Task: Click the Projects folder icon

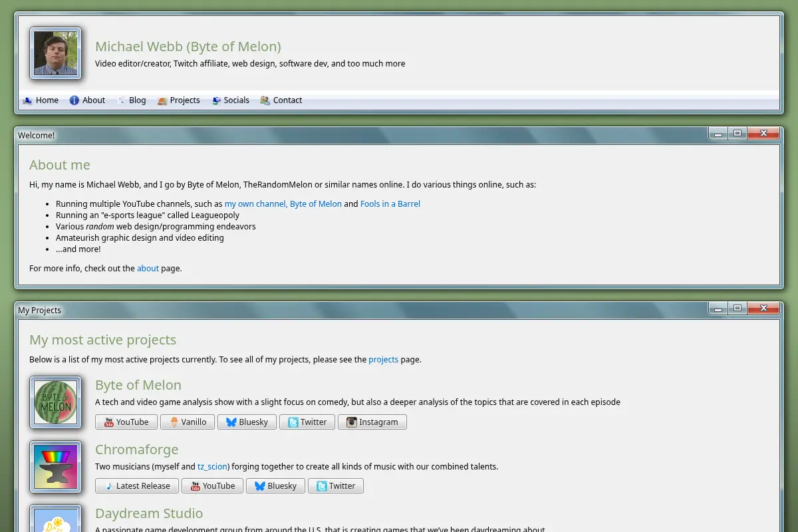Action: point(162,100)
